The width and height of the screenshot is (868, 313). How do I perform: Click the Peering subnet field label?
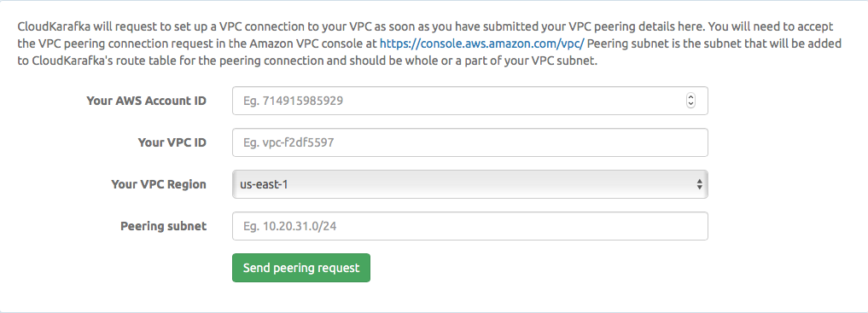tap(163, 226)
